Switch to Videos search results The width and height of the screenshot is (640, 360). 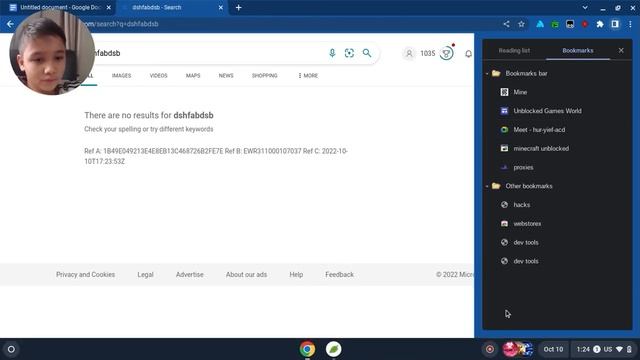tap(158, 76)
